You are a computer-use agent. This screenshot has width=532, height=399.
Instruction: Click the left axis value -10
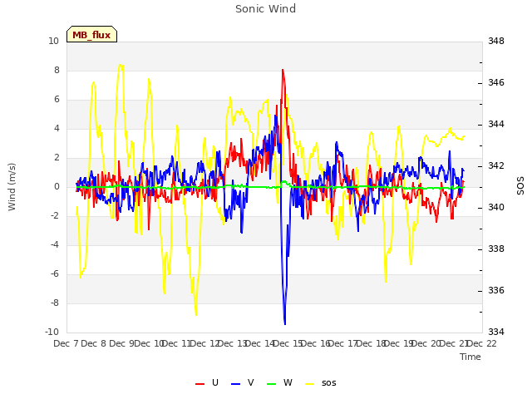click(x=52, y=332)
